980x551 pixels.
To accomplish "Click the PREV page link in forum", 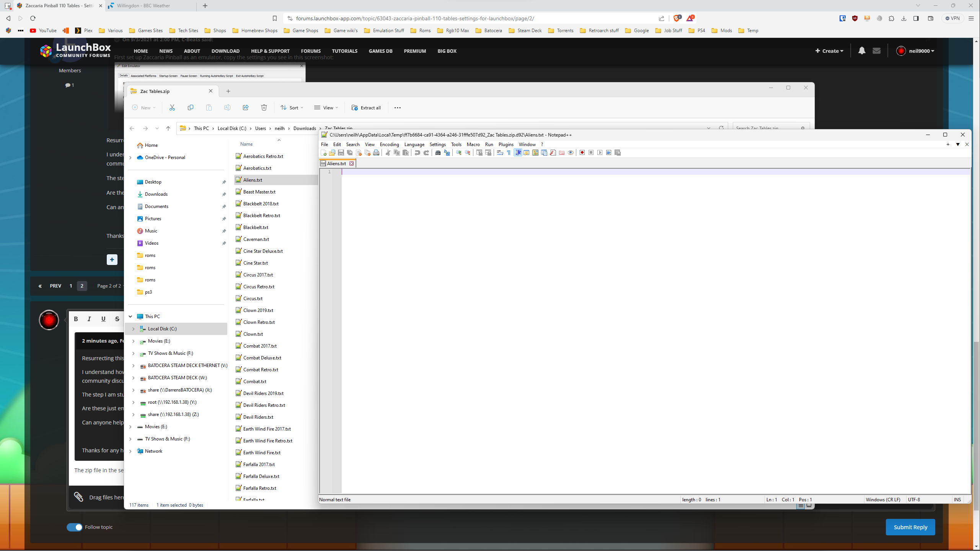I will tap(55, 286).
